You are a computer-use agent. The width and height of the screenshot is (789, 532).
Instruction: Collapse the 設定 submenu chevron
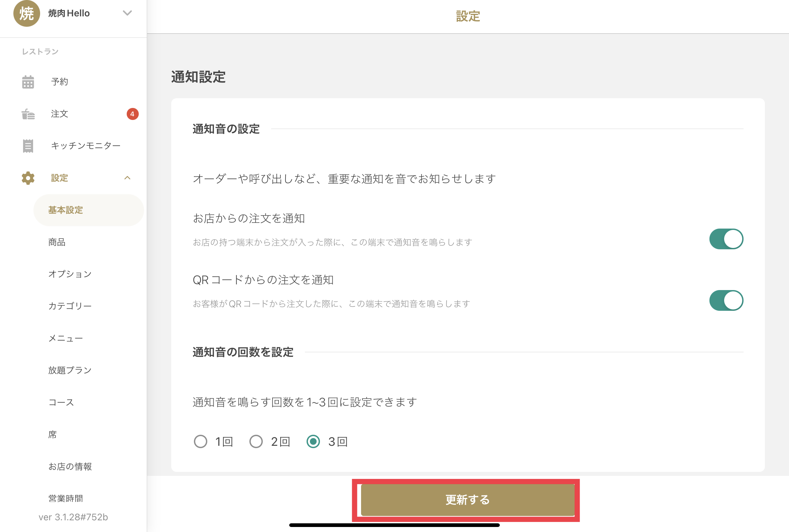[x=127, y=178]
